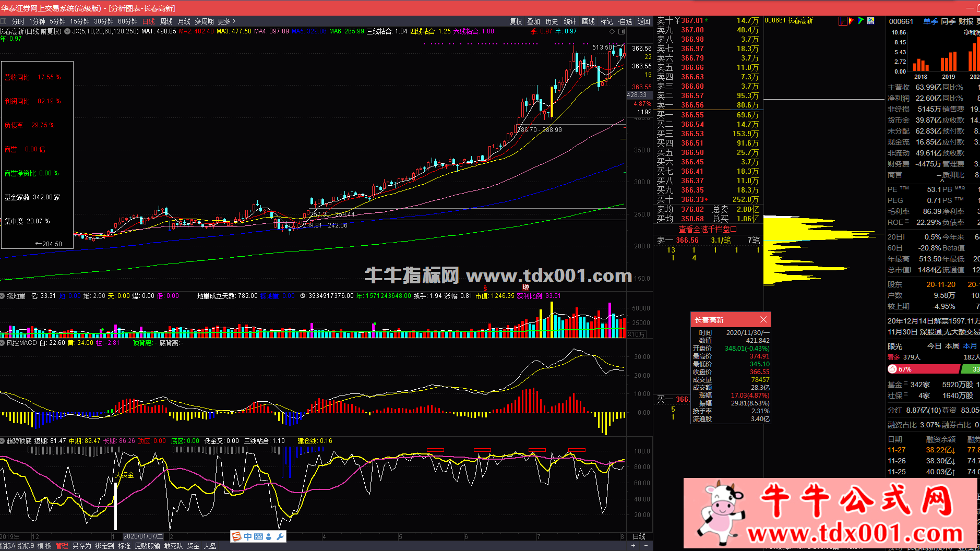This screenshot has height=551, width=980.
Task: Click the 000661 stock code in right panel
Action: (901, 21)
